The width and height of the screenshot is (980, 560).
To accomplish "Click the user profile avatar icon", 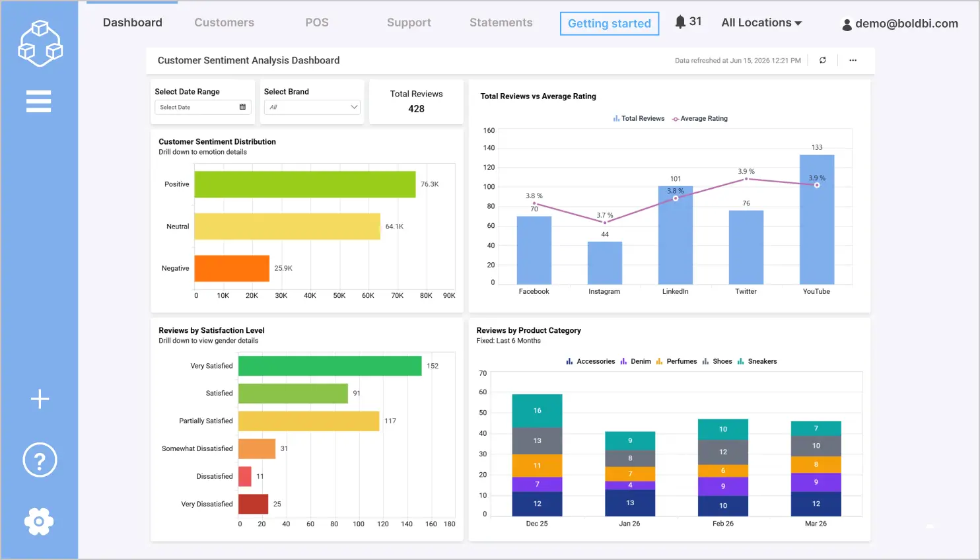I will (x=847, y=25).
